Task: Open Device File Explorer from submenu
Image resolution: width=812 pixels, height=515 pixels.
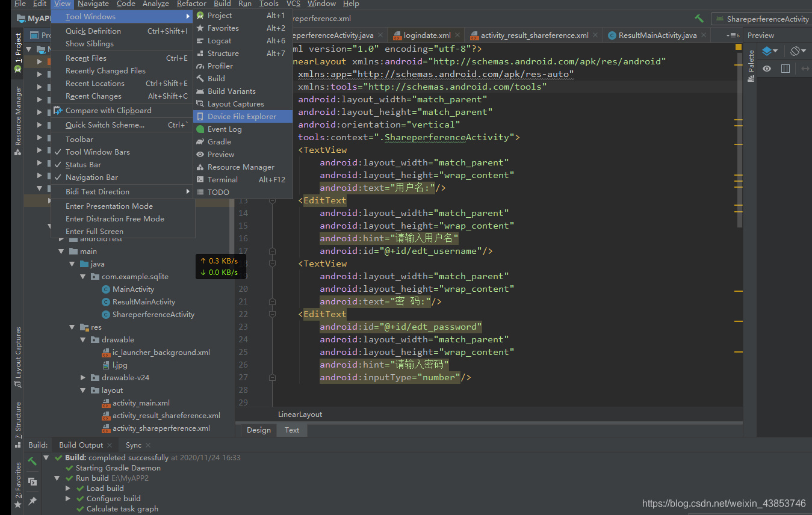Action: click(243, 117)
